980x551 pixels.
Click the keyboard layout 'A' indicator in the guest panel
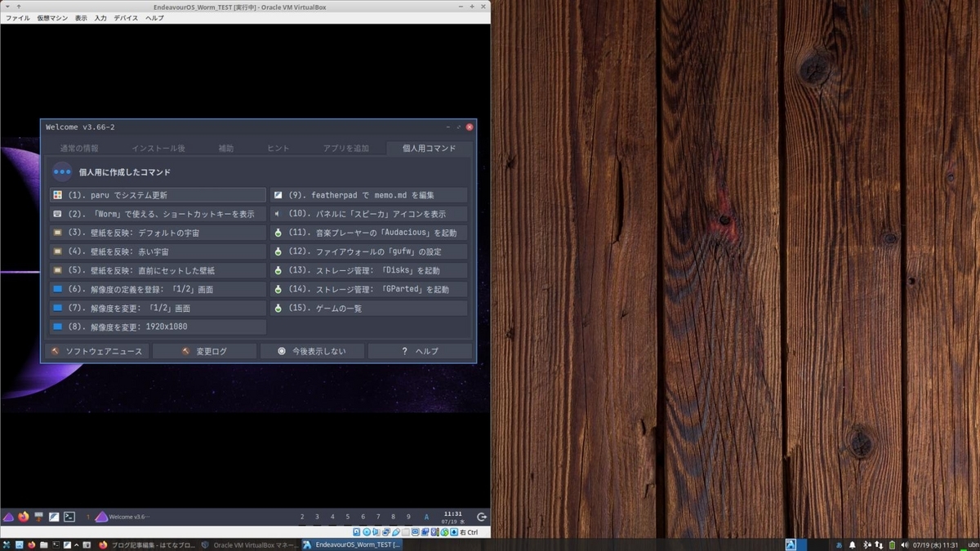[x=426, y=517]
